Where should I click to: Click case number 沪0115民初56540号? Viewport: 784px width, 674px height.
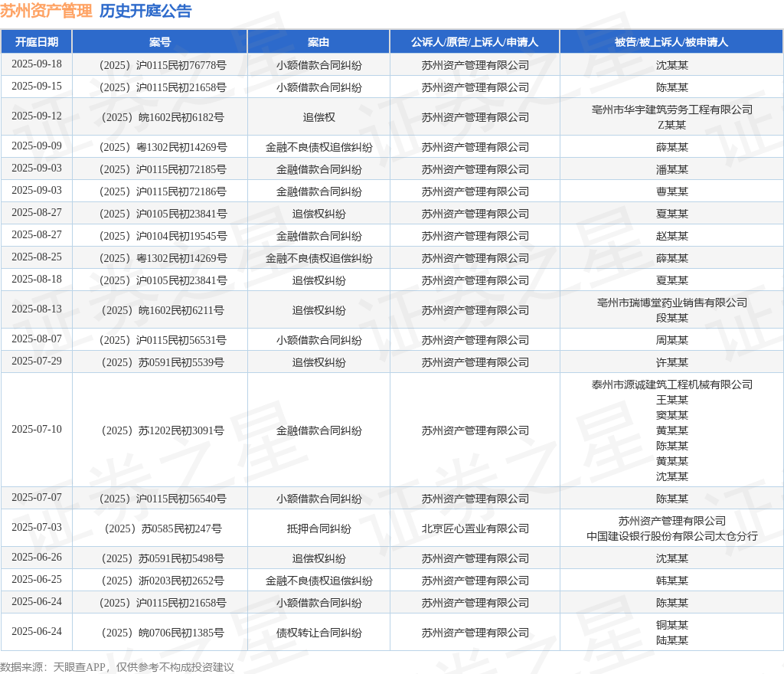point(163,499)
